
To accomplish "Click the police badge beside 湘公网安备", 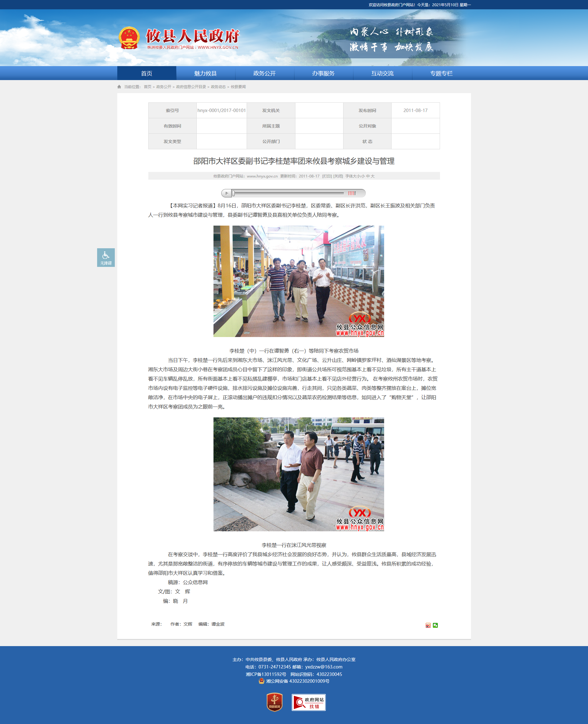I will tap(262, 681).
